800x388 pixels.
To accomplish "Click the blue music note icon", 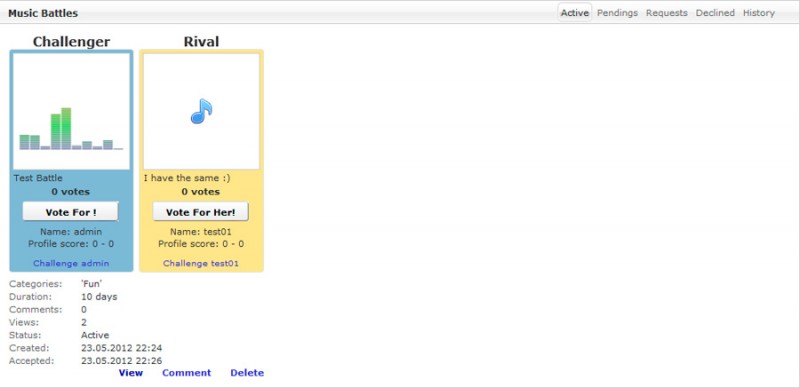I will click(x=202, y=111).
